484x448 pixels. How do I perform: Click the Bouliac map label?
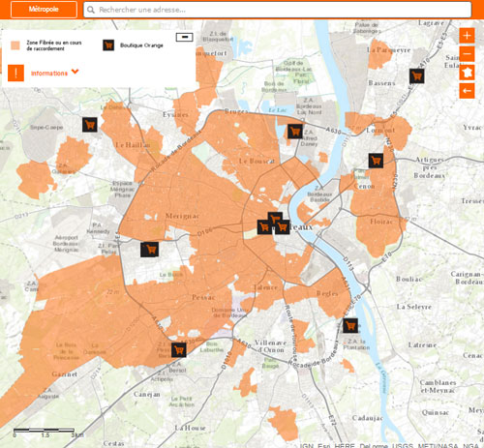(409, 279)
